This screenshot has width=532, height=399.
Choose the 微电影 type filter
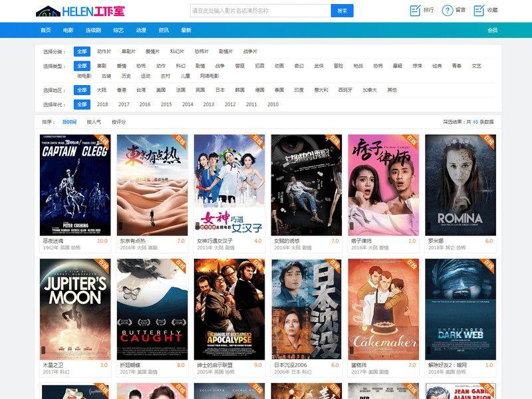[x=84, y=76]
